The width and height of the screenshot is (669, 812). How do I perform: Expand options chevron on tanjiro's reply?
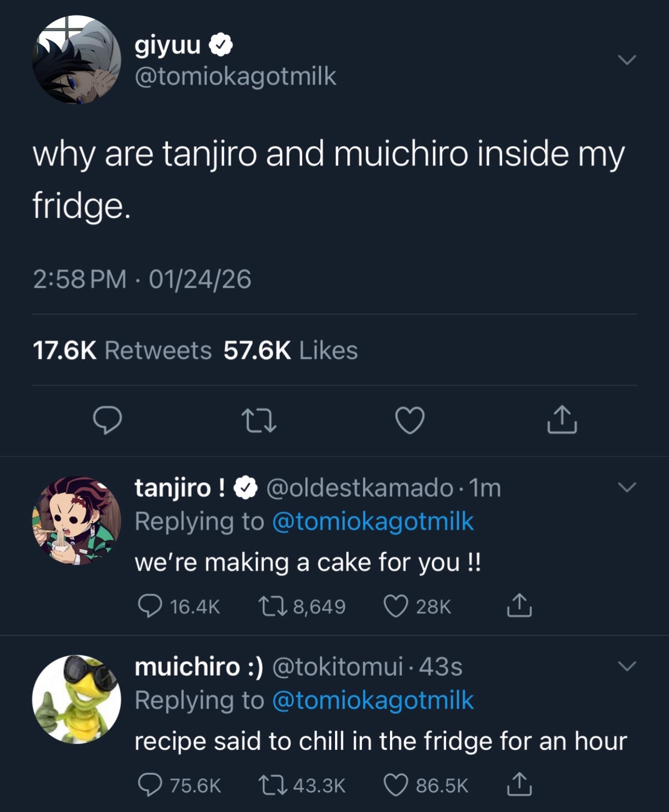click(x=627, y=487)
